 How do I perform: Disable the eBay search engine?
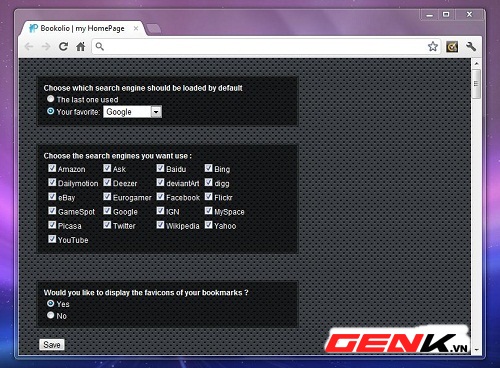point(52,196)
